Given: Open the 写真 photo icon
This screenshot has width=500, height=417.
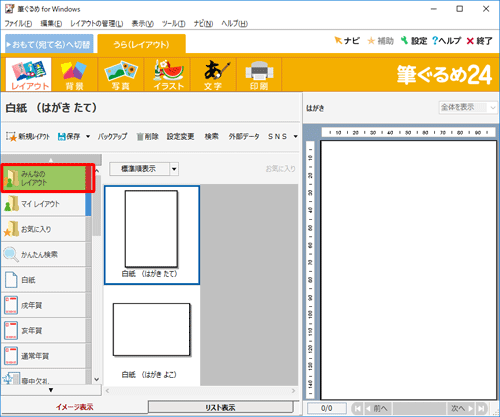Looking at the screenshot, I should [x=121, y=74].
